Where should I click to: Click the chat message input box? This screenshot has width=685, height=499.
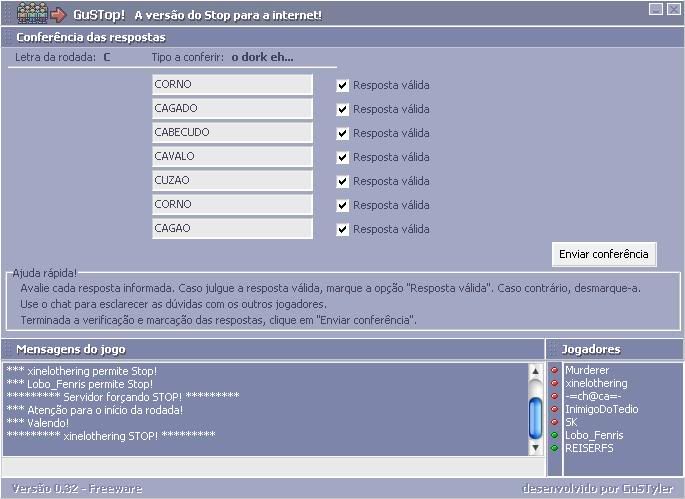click(273, 467)
